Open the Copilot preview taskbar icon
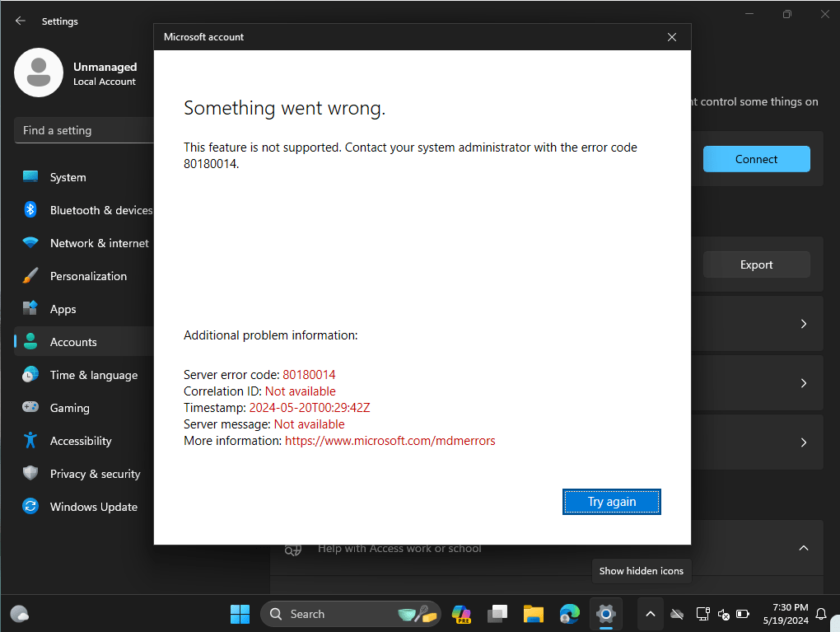This screenshot has width=840, height=632. point(461,614)
